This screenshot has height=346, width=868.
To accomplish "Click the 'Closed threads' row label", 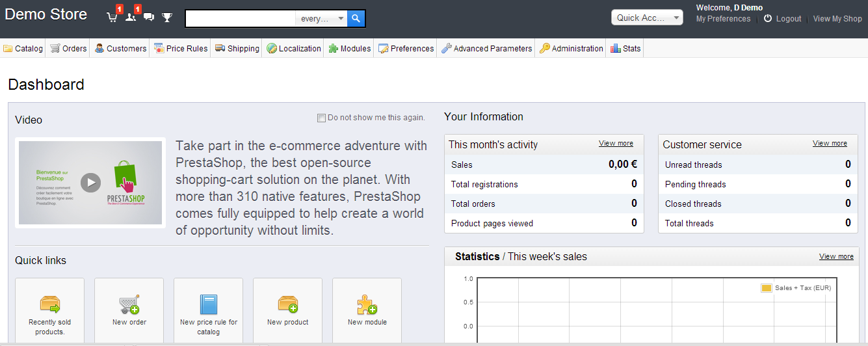I will 693,204.
